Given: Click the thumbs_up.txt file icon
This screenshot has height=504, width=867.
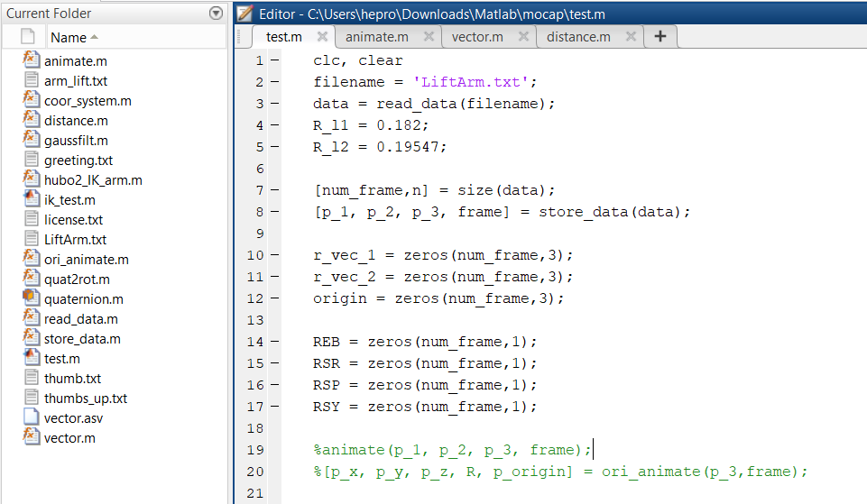Looking at the screenshot, I should tap(32, 398).
